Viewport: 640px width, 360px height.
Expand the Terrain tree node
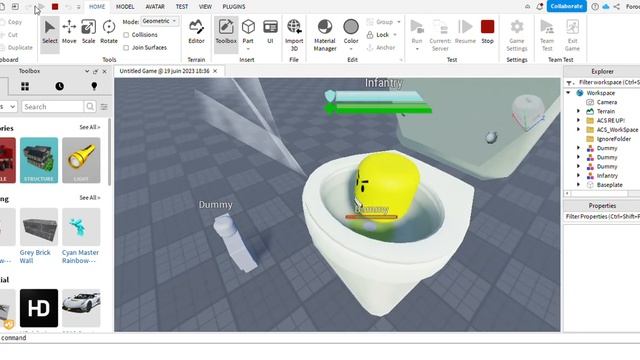[x=578, y=111]
